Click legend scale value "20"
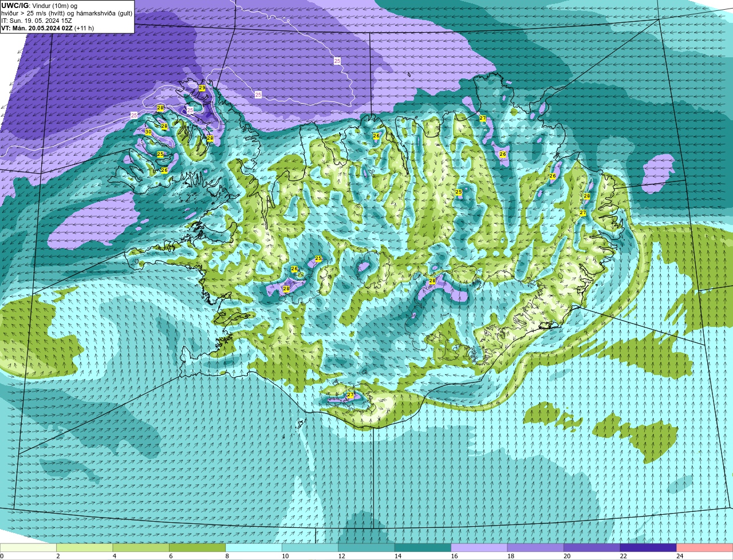The width and height of the screenshot is (733, 560). tap(567, 556)
